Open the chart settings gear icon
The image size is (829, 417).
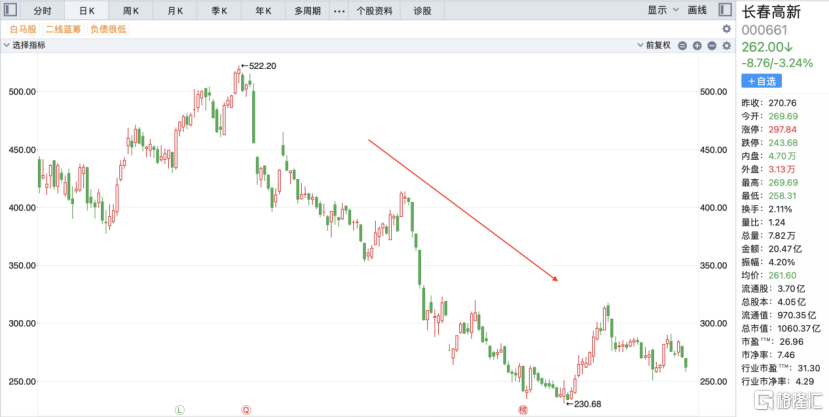point(726,46)
